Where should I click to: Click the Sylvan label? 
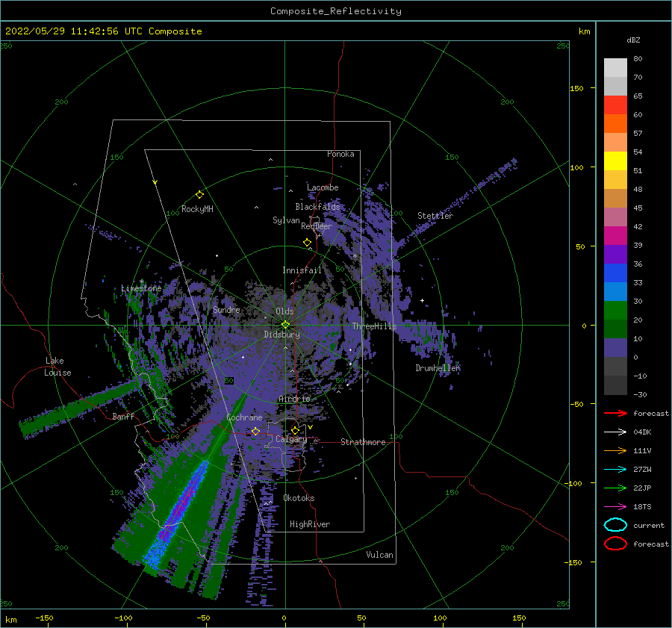coord(286,220)
